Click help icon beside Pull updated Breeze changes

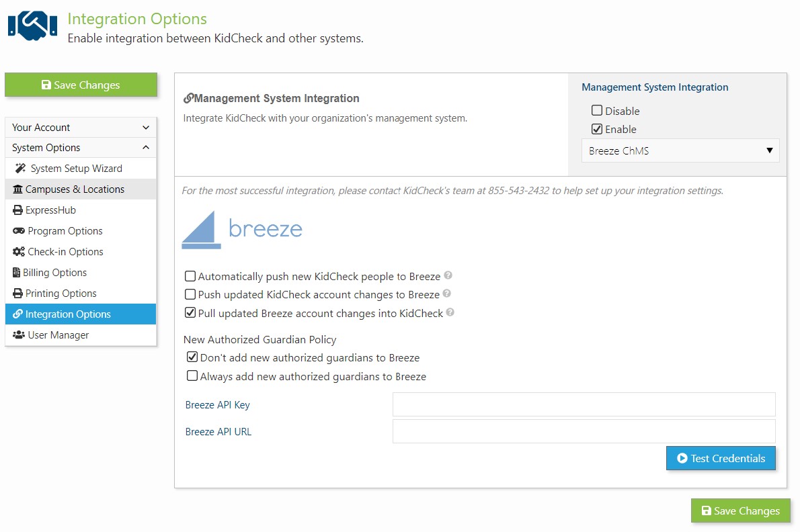tap(450, 312)
